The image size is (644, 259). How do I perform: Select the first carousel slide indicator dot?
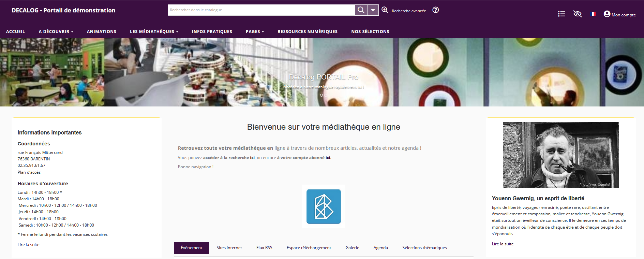click(x=321, y=95)
